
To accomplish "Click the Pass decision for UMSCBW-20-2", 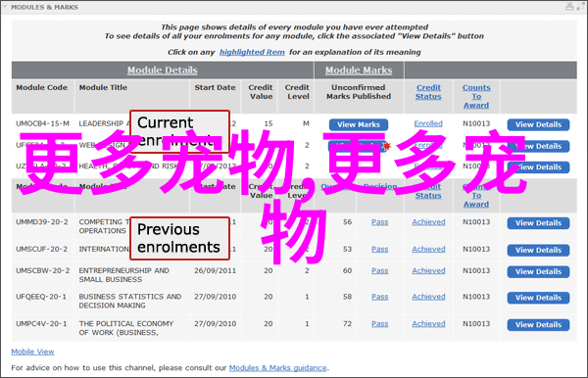I will pos(380,270).
